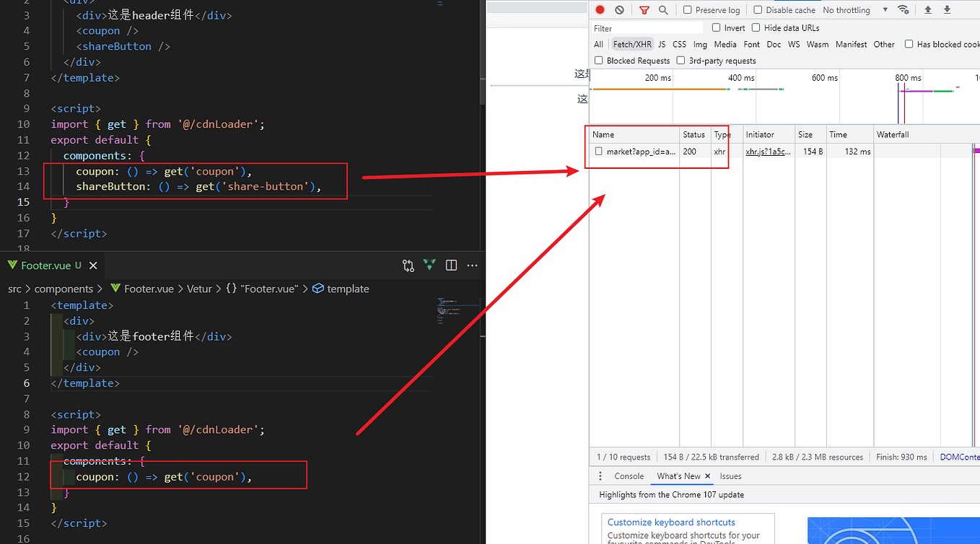Tick the Has blocked cookies checkbox
The width and height of the screenshot is (980, 544).
[909, 44]
